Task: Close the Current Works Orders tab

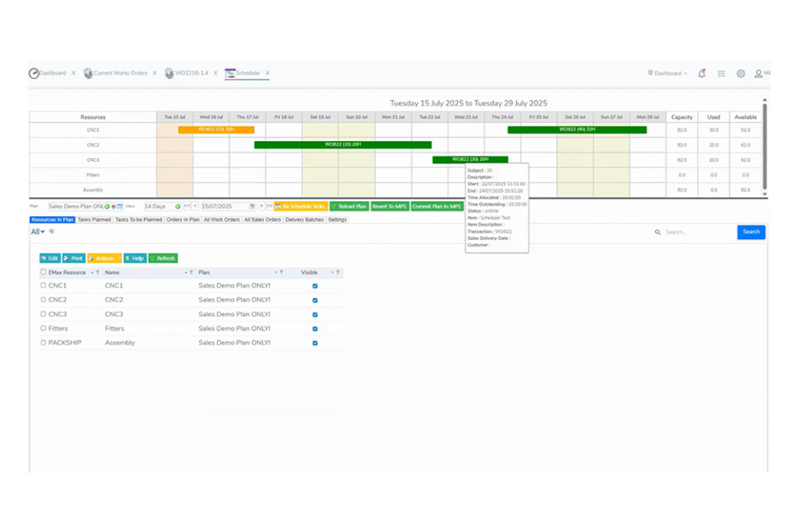Action: [154, 73]
